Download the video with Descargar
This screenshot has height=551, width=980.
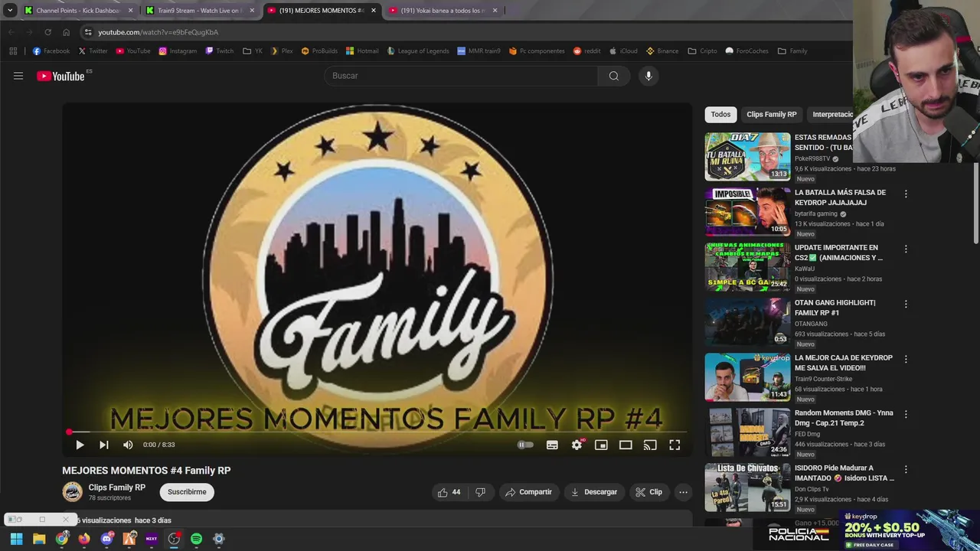(594, 492)
